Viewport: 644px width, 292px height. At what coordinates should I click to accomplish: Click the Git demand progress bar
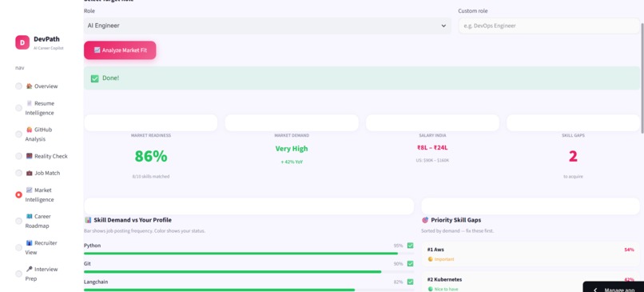pyautogui.click(x=248, y=271)
